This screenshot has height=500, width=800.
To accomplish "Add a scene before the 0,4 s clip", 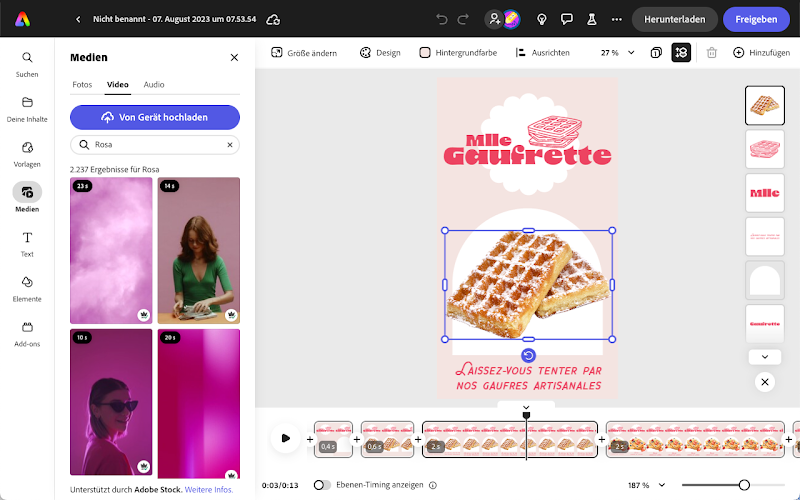I will [310, 439].
